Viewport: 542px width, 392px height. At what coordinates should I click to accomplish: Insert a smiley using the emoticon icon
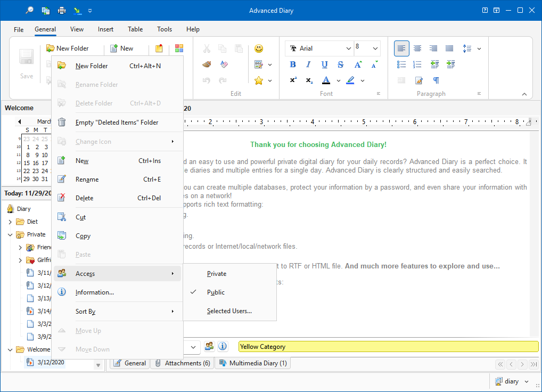259,48
